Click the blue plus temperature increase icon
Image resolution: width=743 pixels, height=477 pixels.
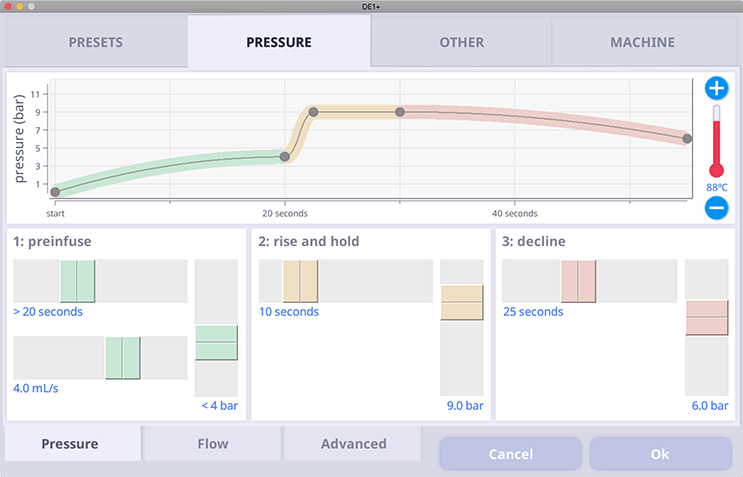coord(716,88)
